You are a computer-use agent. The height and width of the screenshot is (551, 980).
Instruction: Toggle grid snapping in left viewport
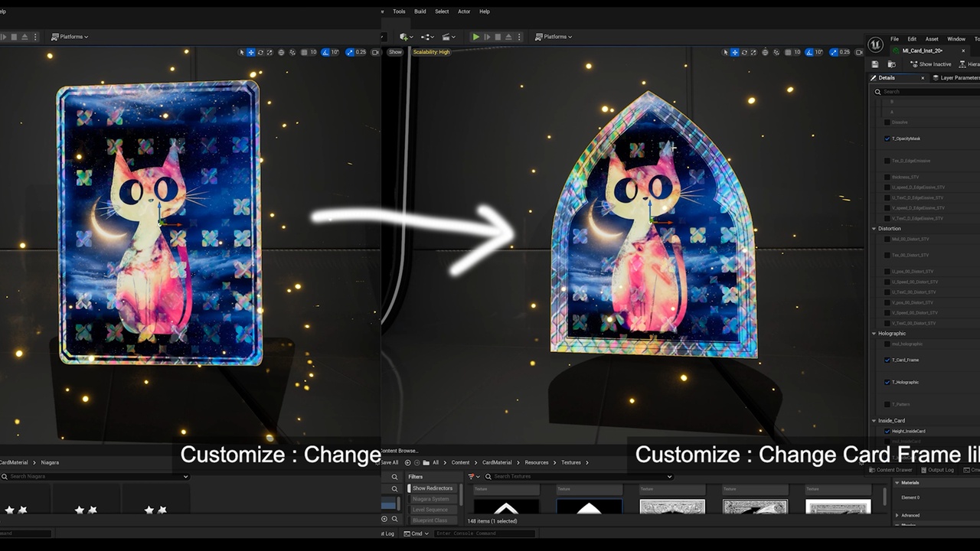tap(304, 52)
